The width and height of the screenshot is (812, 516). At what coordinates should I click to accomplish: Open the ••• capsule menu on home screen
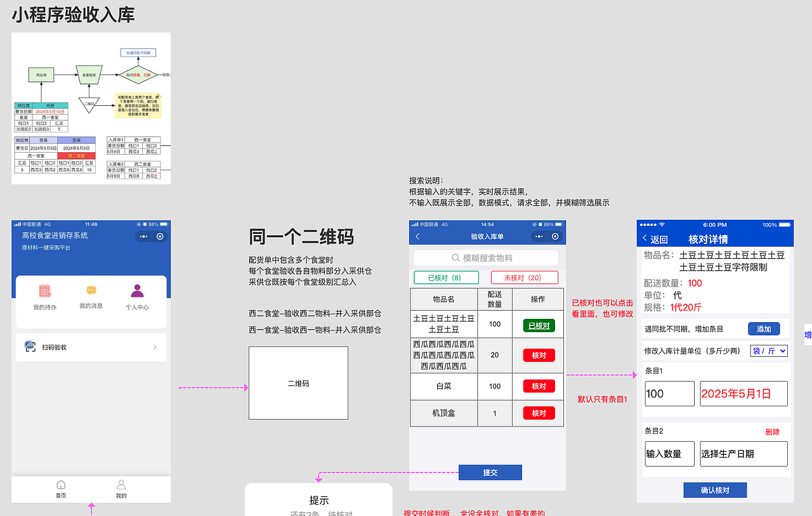pos(142,236)
